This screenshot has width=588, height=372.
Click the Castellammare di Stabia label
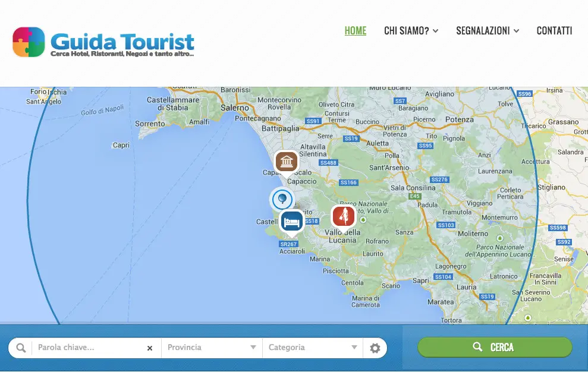[173, 104]
